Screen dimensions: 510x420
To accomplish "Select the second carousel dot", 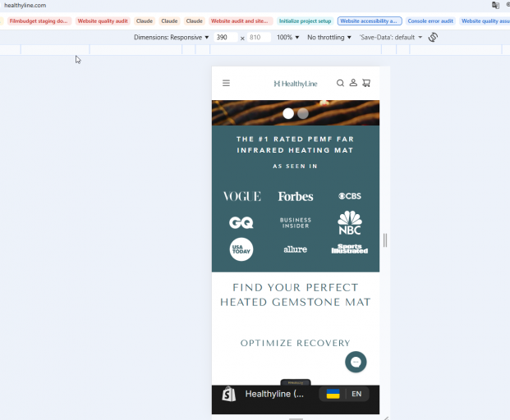I will point(303,113).
